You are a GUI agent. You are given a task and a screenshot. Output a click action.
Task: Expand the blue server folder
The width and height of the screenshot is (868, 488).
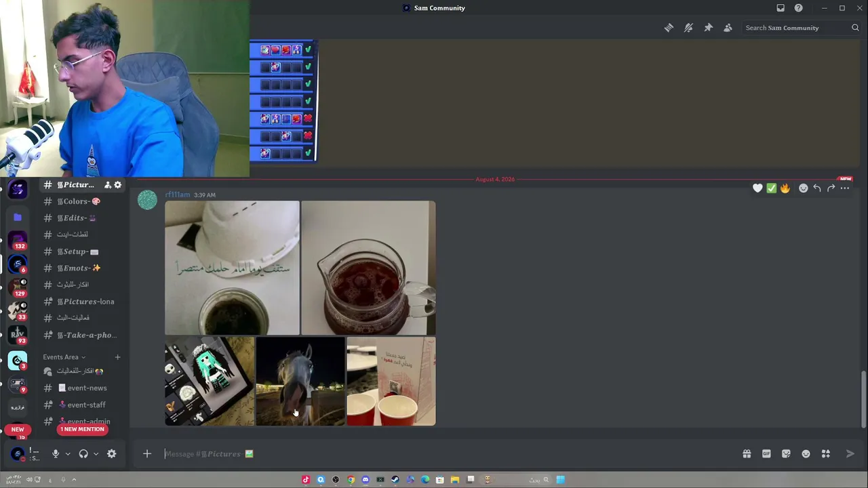tap(18, 217)
